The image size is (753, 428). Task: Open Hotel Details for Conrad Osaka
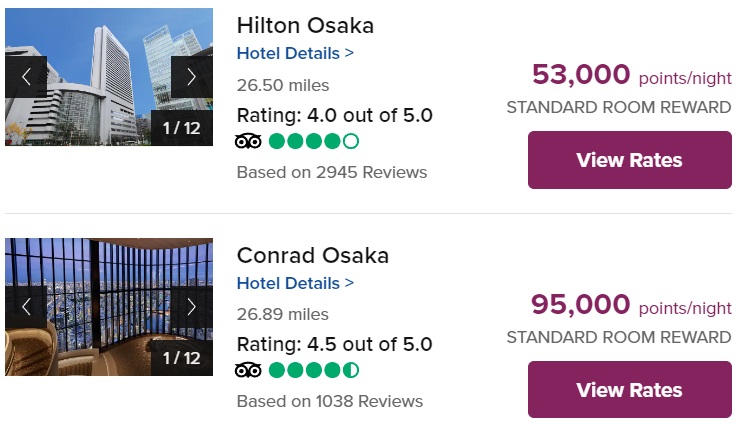(x=295, y=283)
